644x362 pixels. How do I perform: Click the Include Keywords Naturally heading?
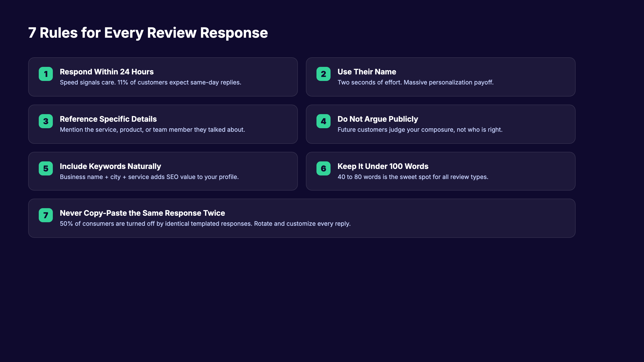pyautogui.click(x=110, y=166)
